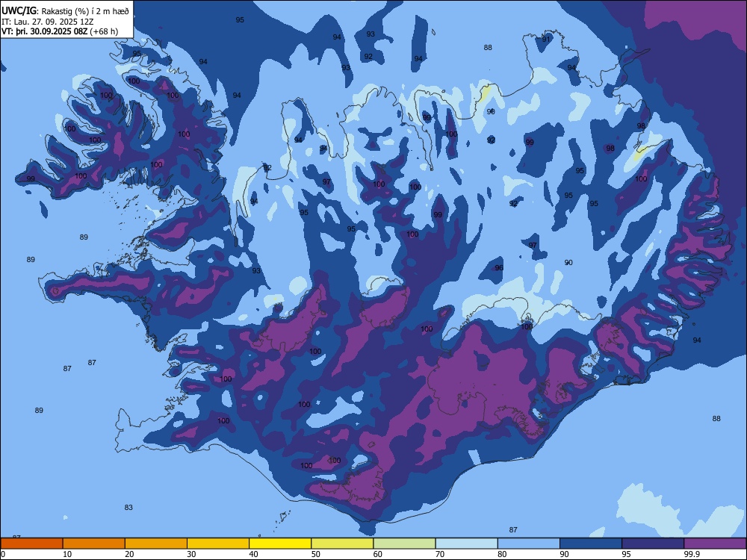Select the '91' humidity value on the map
The height and width of the screenshot is (560, 747).
pos(546,39)
